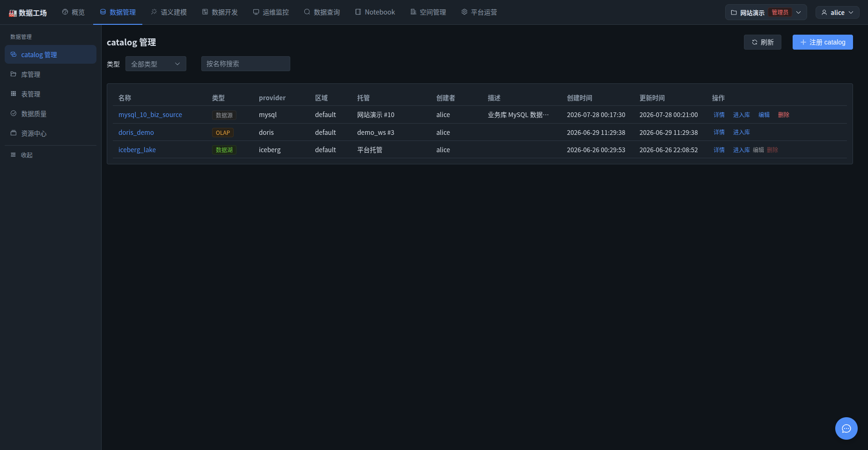The image size is (868, 450).
Task: Click the 注册 catalog button
Action: [823, 42]
